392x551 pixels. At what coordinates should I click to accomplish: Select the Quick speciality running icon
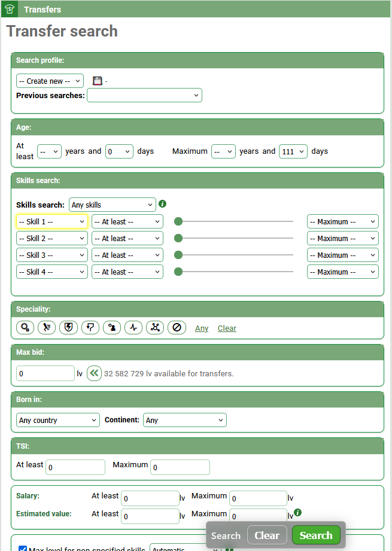(x=47, y=327)
